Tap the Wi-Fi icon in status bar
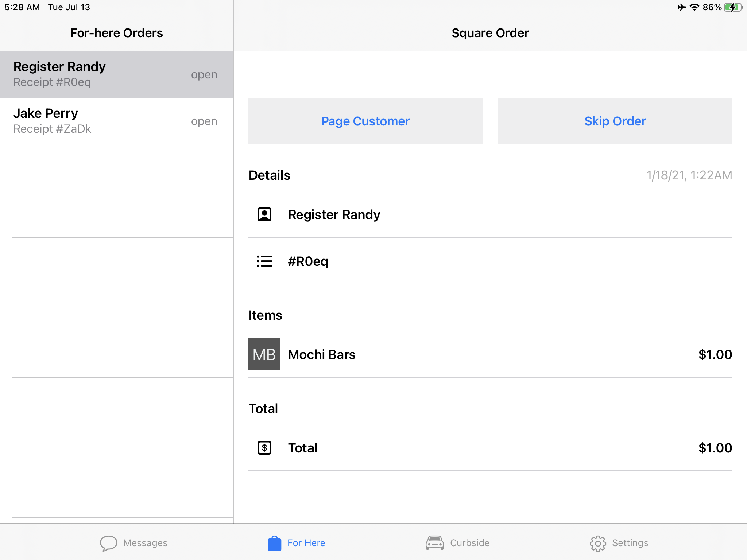This screenshot has width=747, height=560. [x=694, y=7]
